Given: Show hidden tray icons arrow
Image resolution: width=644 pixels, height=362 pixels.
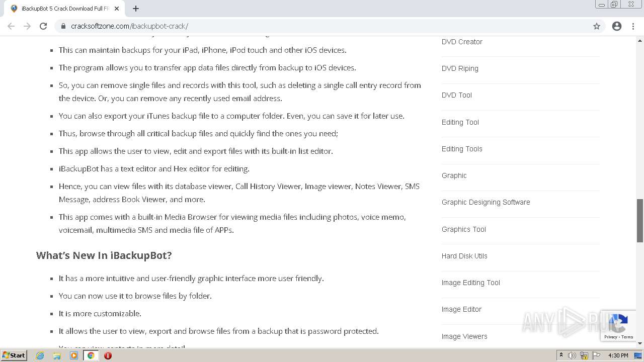Looking at the screenshot, I should tap(561, 355).
